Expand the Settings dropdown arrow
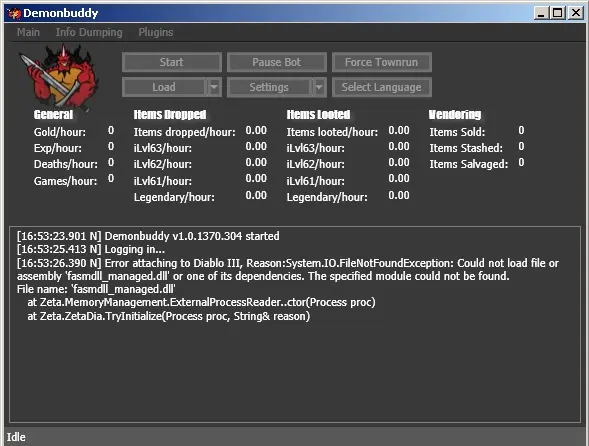Viewport: 589px width, 446px height. 319,87
